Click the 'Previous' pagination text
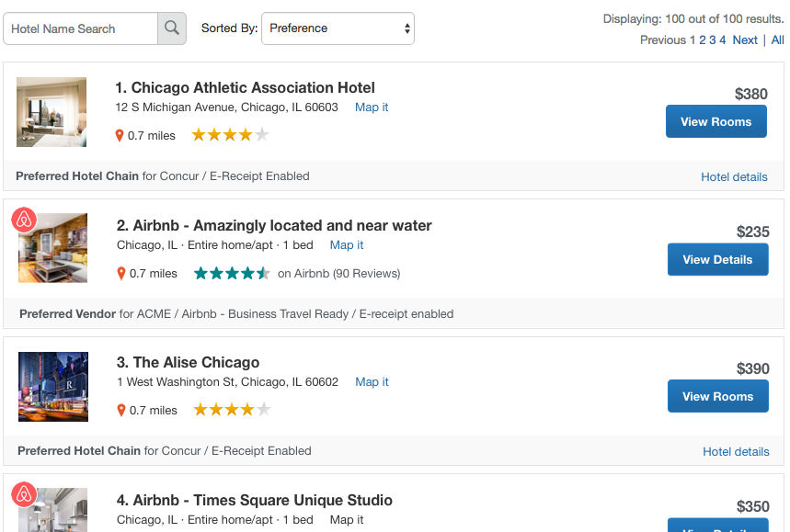The image size is (790, 532). pos(663,40)
